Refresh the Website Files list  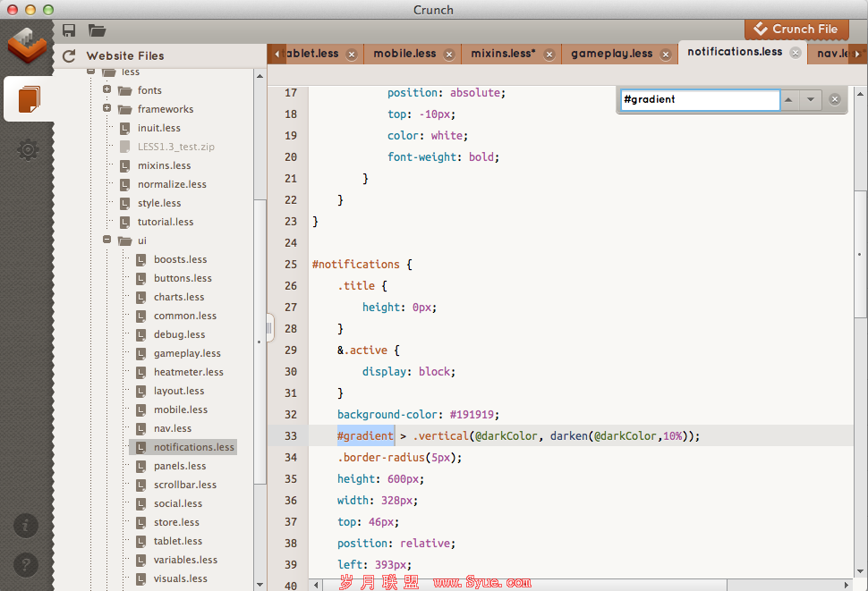[x=69, y=55]
